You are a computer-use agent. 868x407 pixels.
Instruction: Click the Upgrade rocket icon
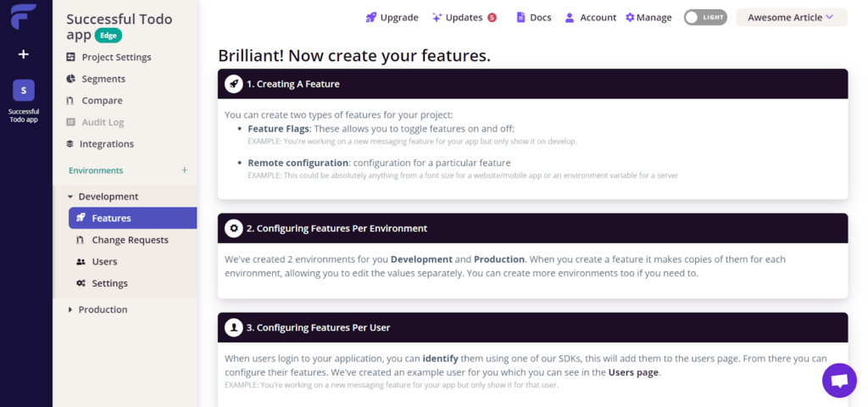click(x=370, y=17)
